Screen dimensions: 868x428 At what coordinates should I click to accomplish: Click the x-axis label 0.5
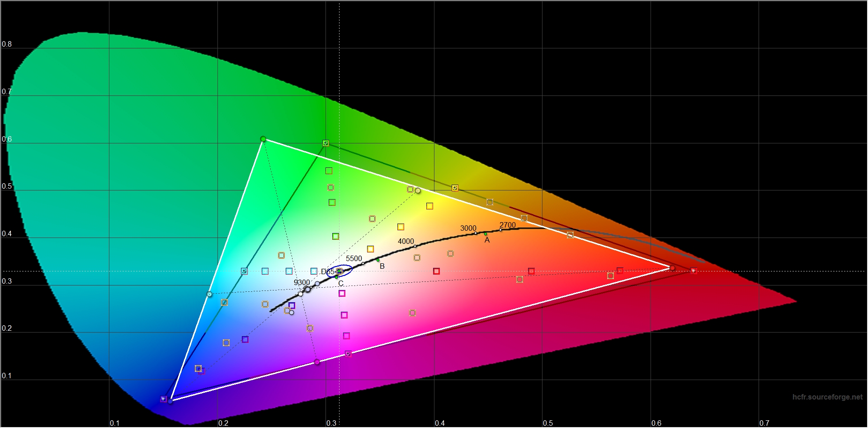click(x=548, y=423)
